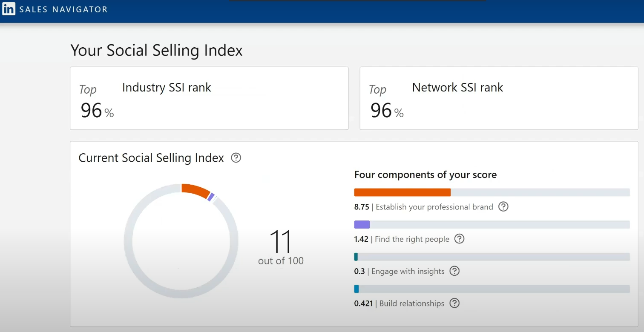Click help icon beside Build relationships
This screenshot has width=644, height=332.
tap(454, 303)
